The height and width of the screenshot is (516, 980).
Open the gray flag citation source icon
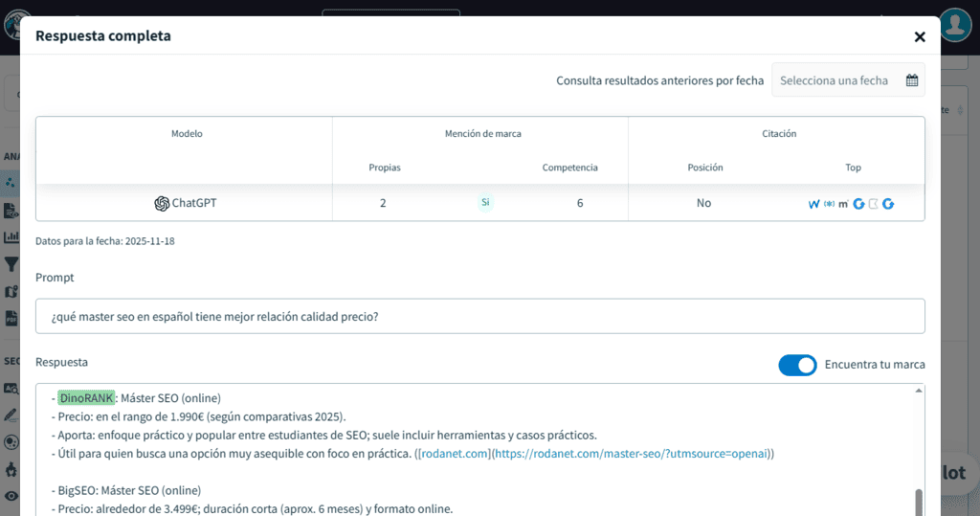pyautogui.click(x=873, y=204)
